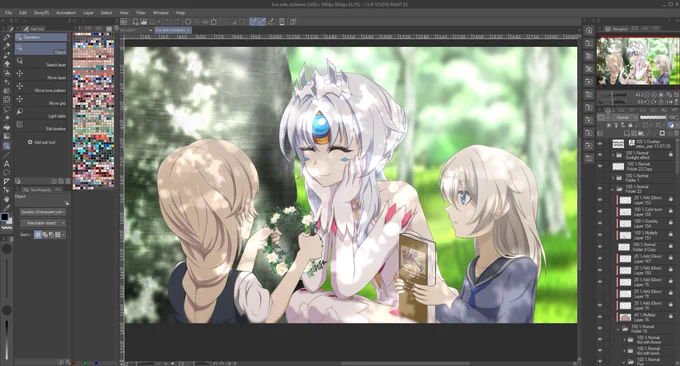The height and width of the screenshot is (366, 680).
Task: Select the Text tool marked A
Action: click(7, 164)
